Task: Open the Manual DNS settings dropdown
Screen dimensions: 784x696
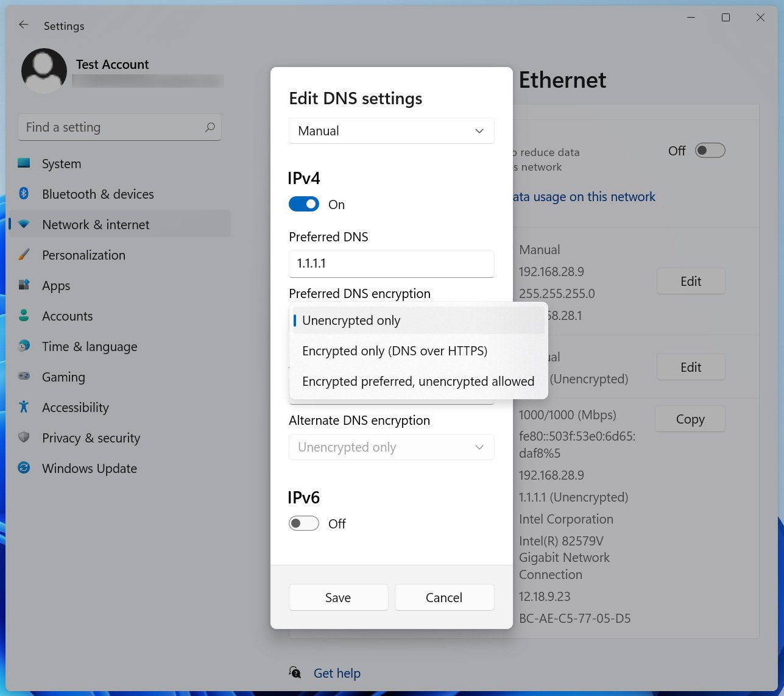Action: tap(391, 130)
